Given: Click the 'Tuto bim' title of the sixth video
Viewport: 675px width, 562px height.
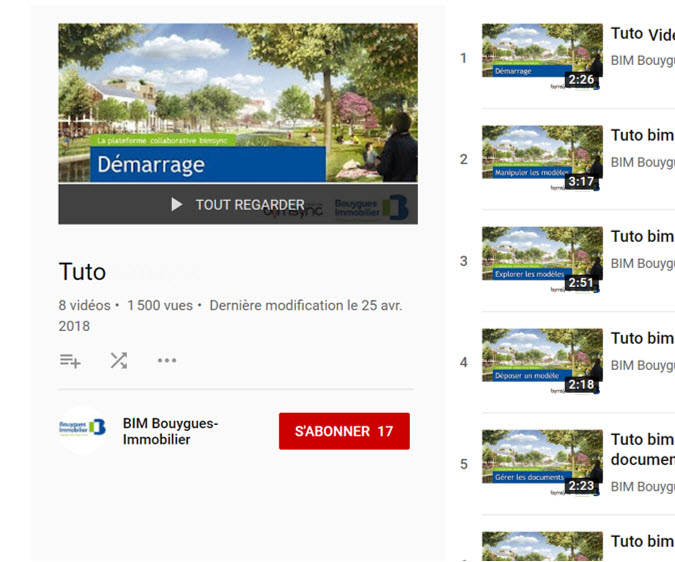Looking at the screenshot, I should click(x=643, y=541).
